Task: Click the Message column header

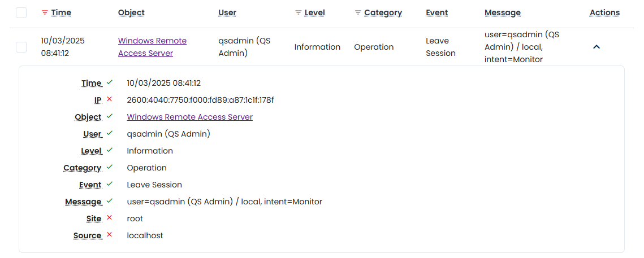Action: (x=502, y=12)
